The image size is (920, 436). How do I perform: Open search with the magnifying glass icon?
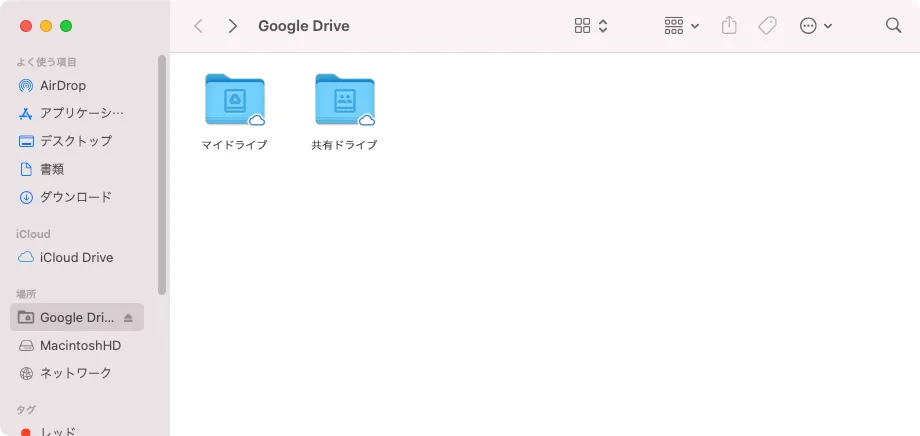(893, 26)
